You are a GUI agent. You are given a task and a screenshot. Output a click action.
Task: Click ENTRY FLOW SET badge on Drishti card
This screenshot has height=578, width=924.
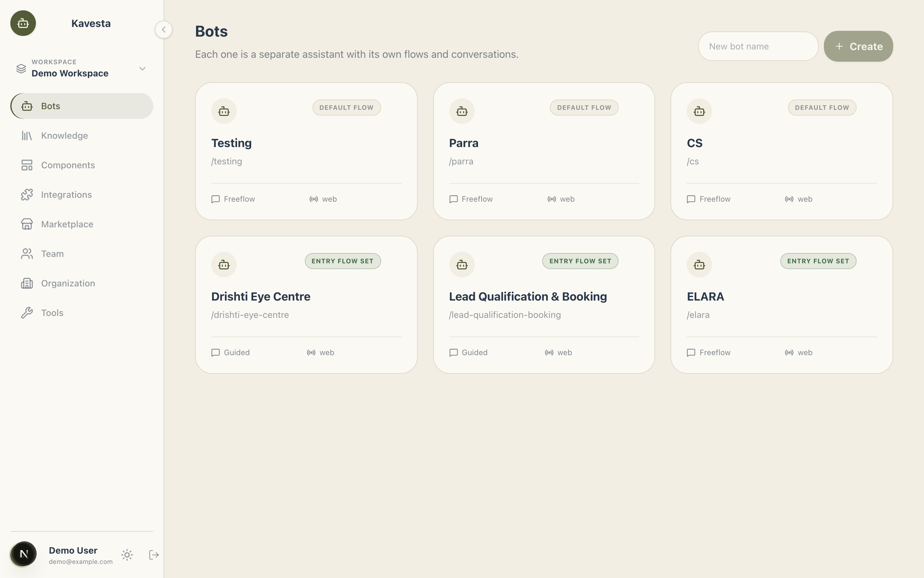coord(343,261)
